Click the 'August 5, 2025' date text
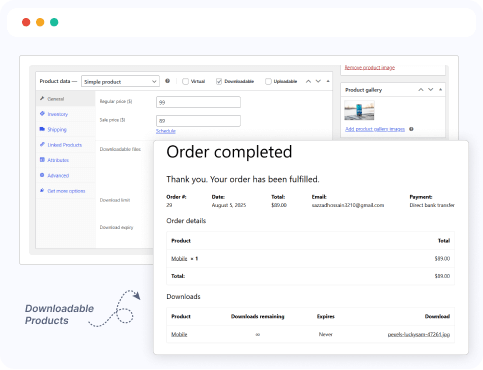The height and width of the screenshot is (370, 483). click(229, 205)
